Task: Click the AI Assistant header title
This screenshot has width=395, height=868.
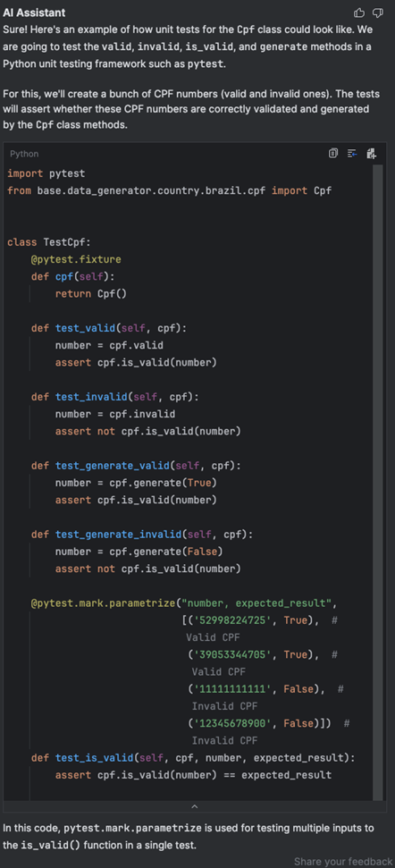Action: click(34, 13)
